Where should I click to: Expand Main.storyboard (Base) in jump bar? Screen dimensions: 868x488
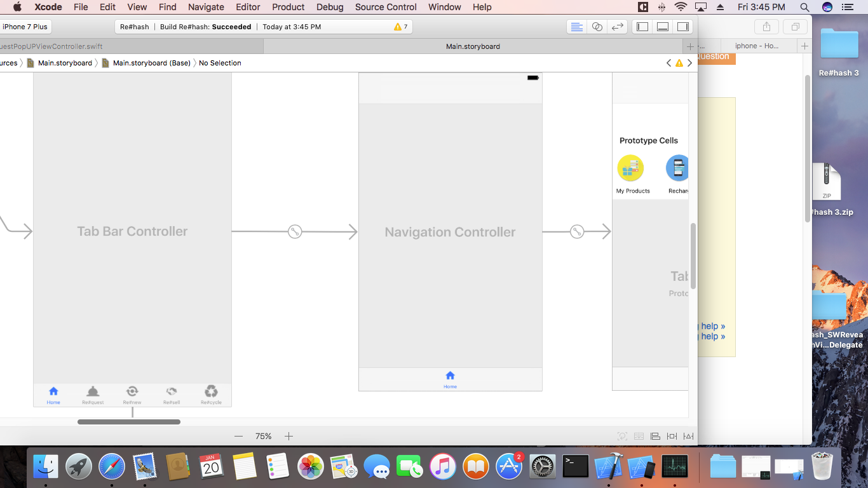click(x=151, y=63)
